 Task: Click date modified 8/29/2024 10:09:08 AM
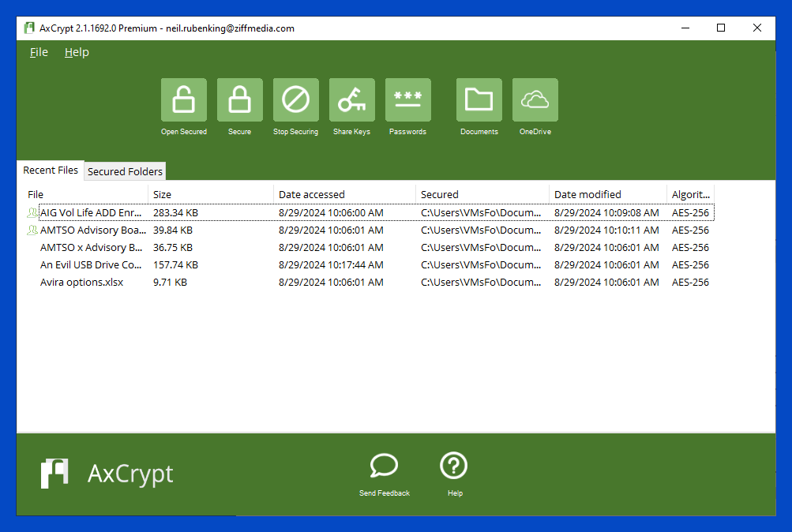point(606,212)
